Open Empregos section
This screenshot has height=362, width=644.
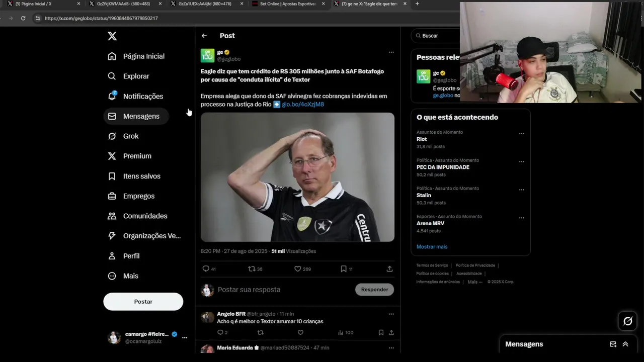click(131, 196)
